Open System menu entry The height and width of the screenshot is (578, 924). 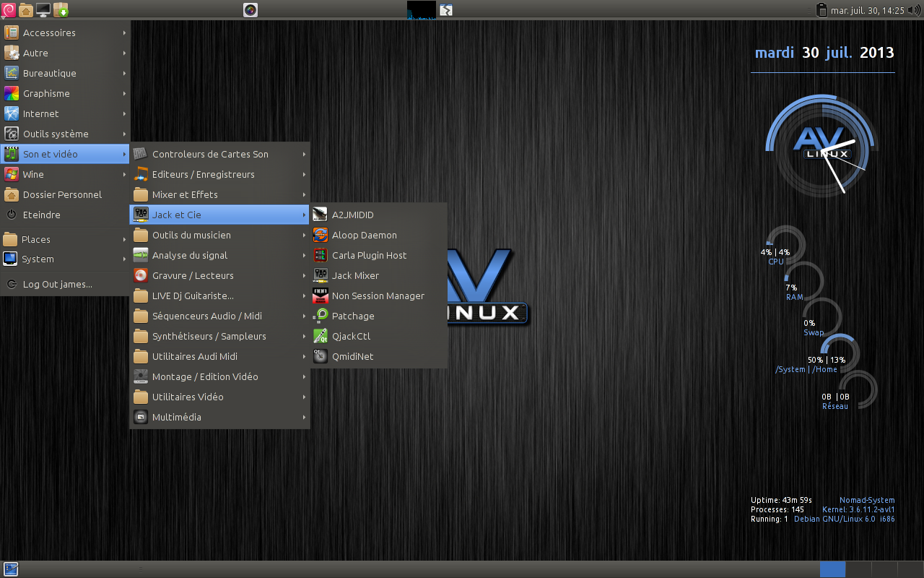pyautogui.click(x=65, y=259)
